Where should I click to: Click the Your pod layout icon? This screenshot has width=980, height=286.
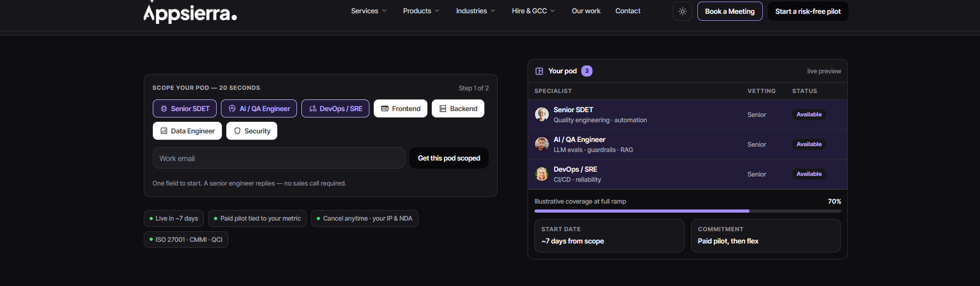pos(539,71)
